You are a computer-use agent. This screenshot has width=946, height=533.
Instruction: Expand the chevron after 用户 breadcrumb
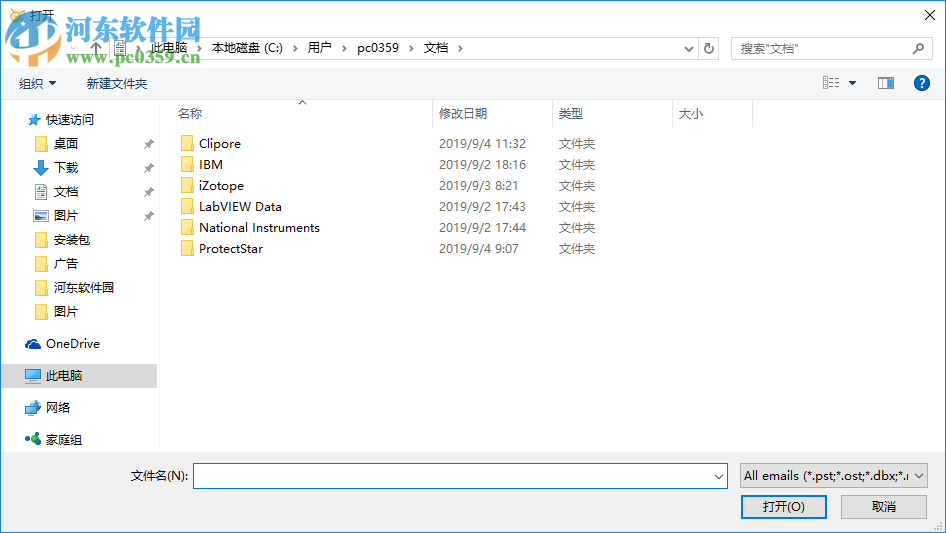point(344,48)
